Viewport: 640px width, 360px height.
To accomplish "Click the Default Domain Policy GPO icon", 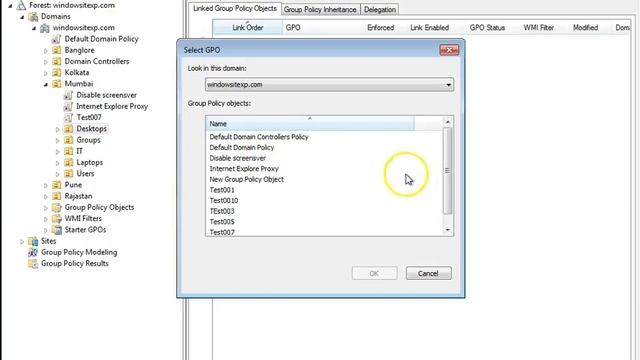I will click(56, 39).
